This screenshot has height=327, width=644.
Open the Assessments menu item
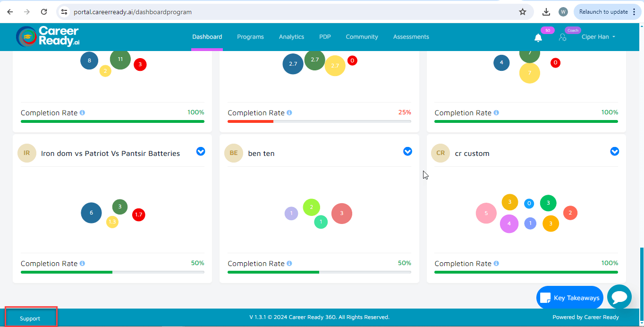[x=411, y=37]
